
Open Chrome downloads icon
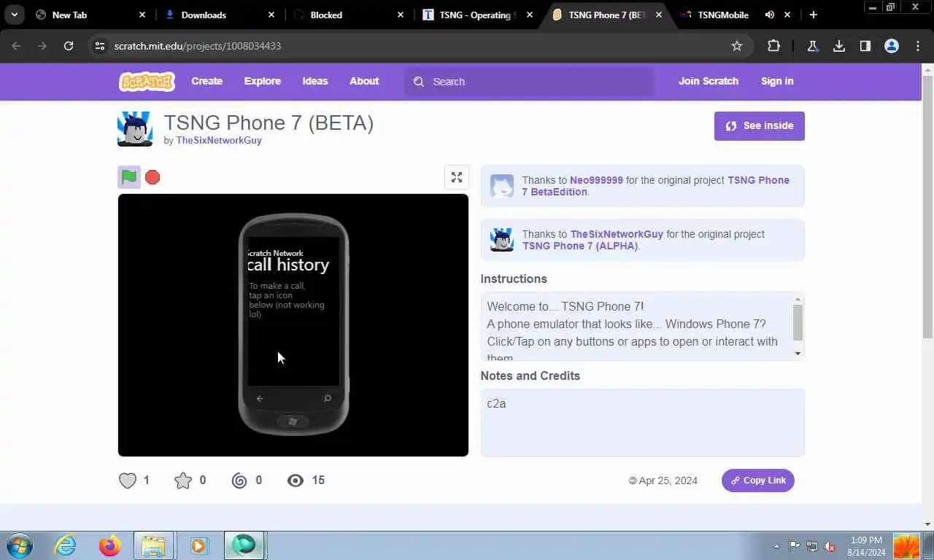click(839, 46)
